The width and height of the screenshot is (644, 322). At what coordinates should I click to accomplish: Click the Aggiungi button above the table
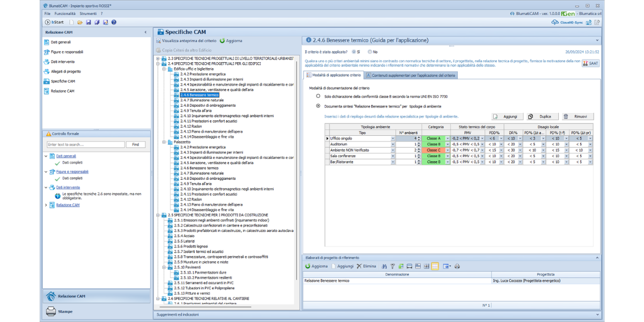pos(507,116)
